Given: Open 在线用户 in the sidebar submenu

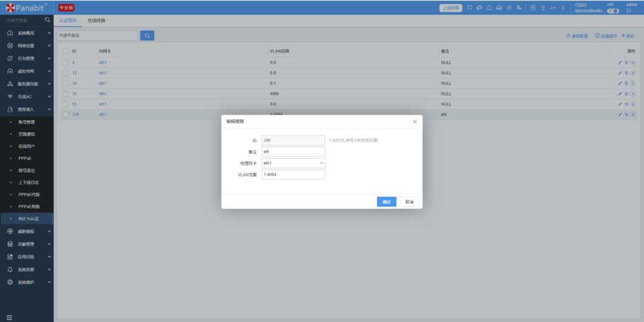Looking at the screenshot, I should 26,146.
